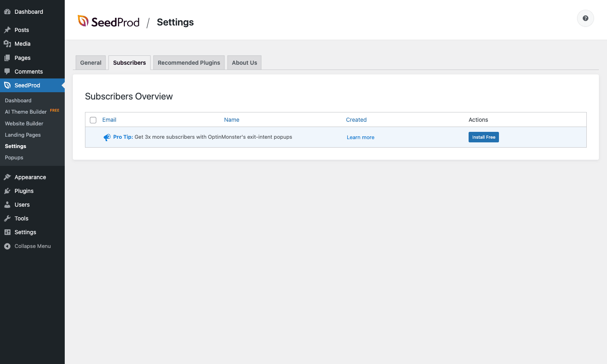Screen dimensions: 607x364
Task: Click the Comments bubble icon
Action: (x=7, y=72)
